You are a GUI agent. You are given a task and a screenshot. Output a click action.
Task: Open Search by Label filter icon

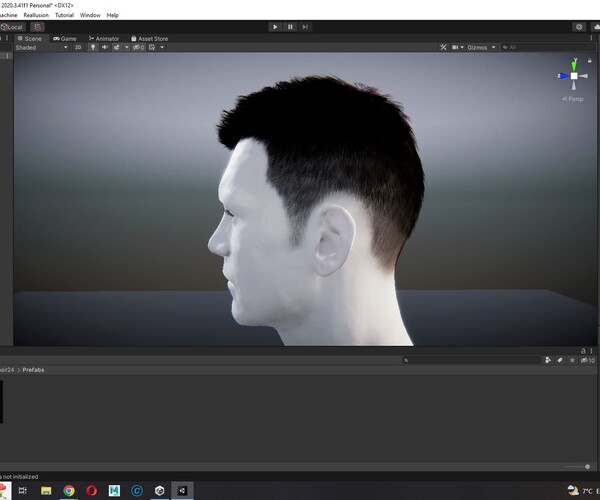(560, 360)
